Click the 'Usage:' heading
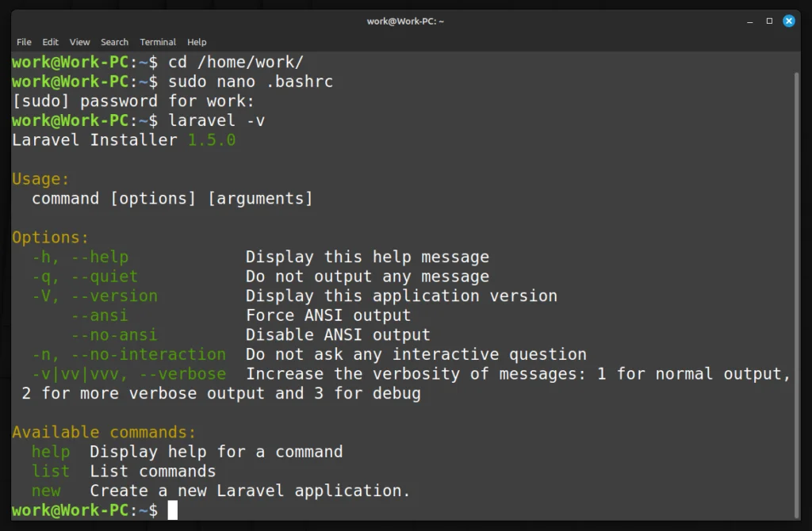The image size is (812, 531). [x=40, y=179]
